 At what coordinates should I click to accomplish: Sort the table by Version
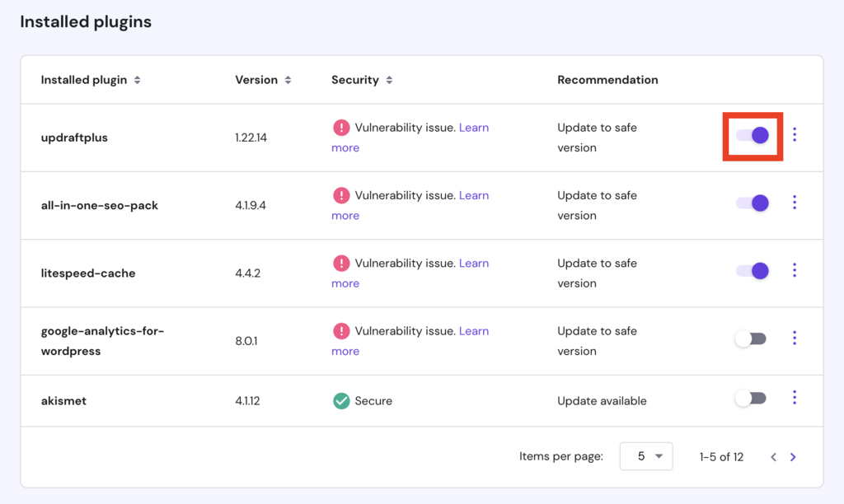click(287, 80)
